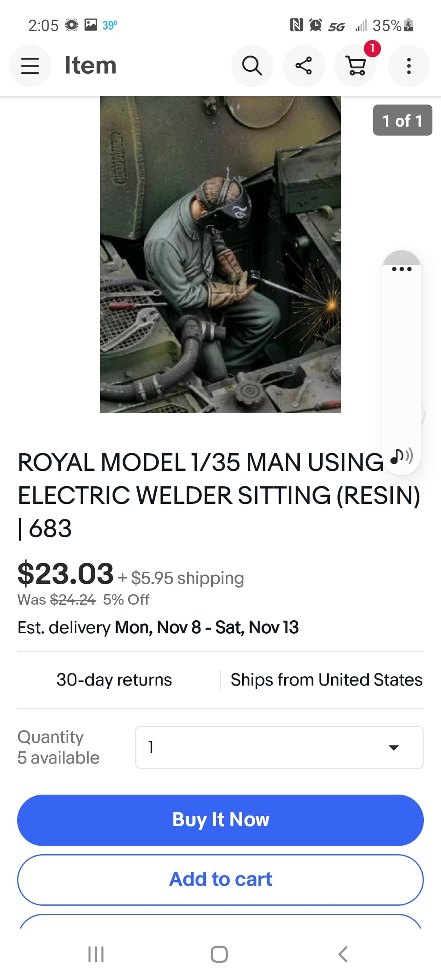Open the three-dot overflow menu
The width and height of the screenshot is (441, 980).
point(408,66)
